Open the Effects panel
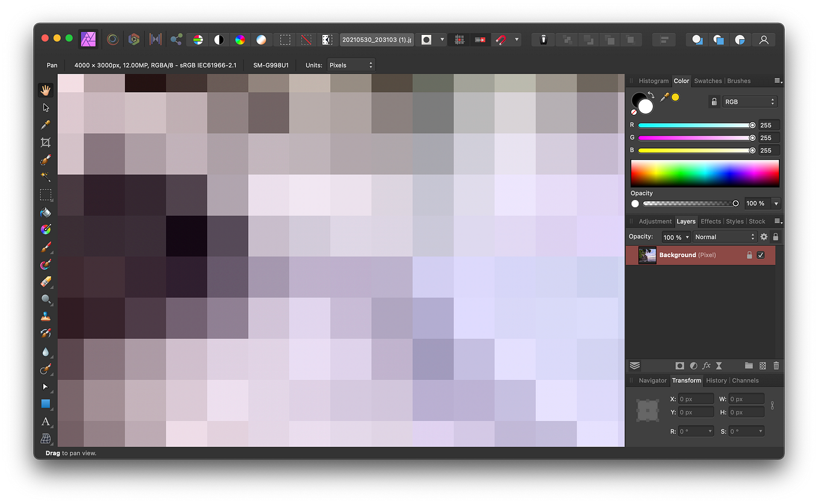This screenshot has width=818, height=504. [711, 221]
